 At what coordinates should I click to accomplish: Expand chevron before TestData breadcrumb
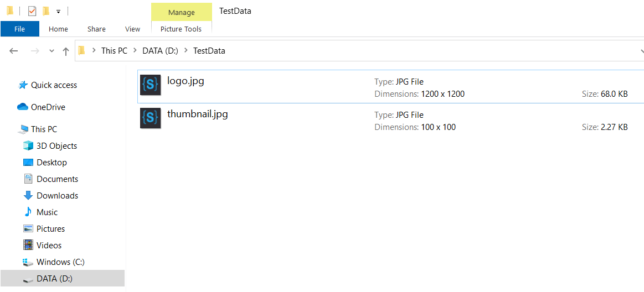[x=186, y=51]
